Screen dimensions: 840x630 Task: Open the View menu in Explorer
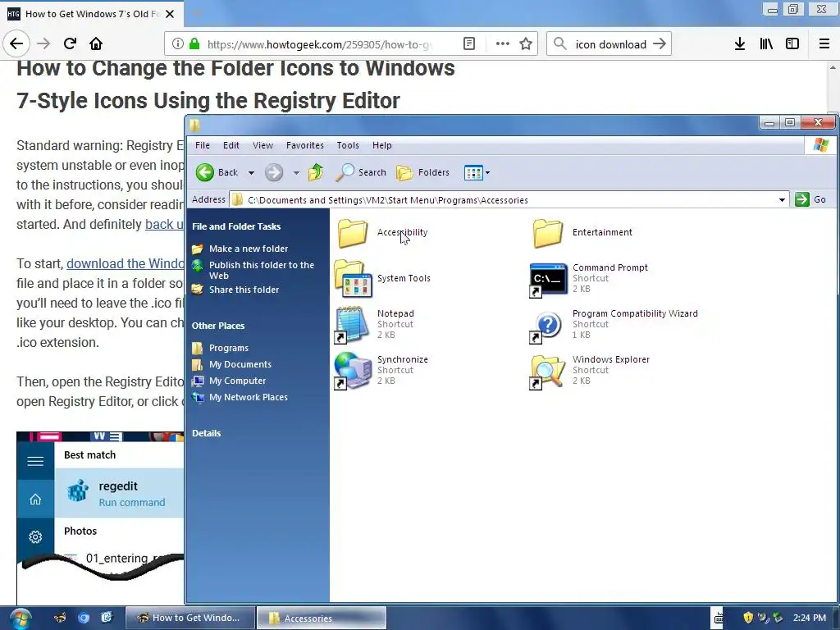[262, 145]
